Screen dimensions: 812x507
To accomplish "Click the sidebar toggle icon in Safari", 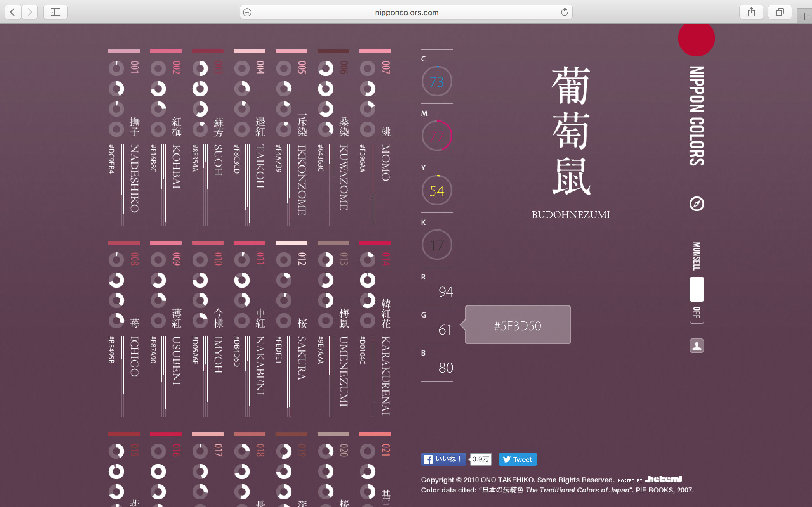I will pos(56,12).
